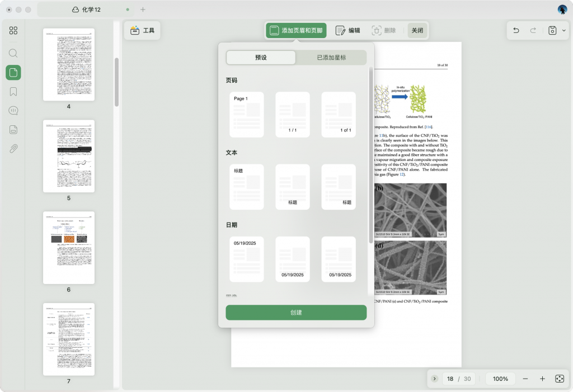
Task: Click the search icon in sidebar
Action: pyautogui.click(x=13, y=53)
